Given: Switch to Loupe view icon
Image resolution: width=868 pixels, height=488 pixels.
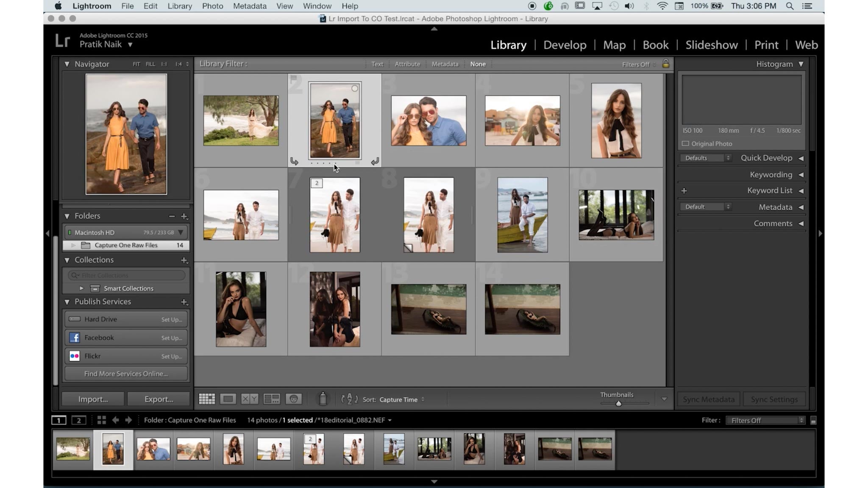Looking at the screenshot, I should coord(228,399).
